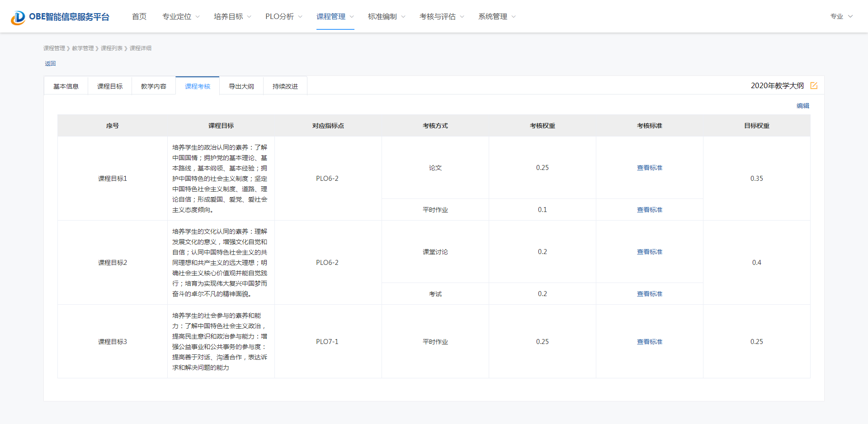Open the 持续改进 tab
This screenshot has height=424, width=868.
[x=285, y=86]
